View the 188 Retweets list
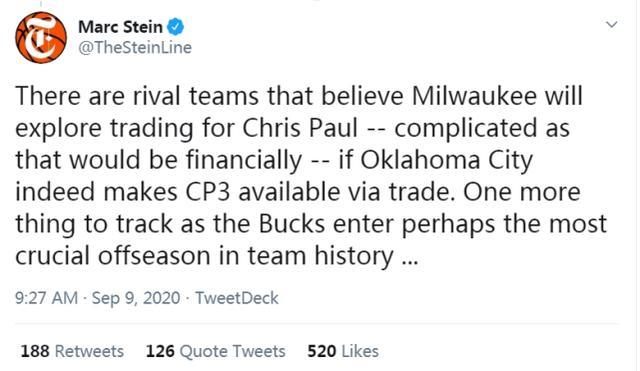Screen dimensions: 640x371 (x=72, y=351)
